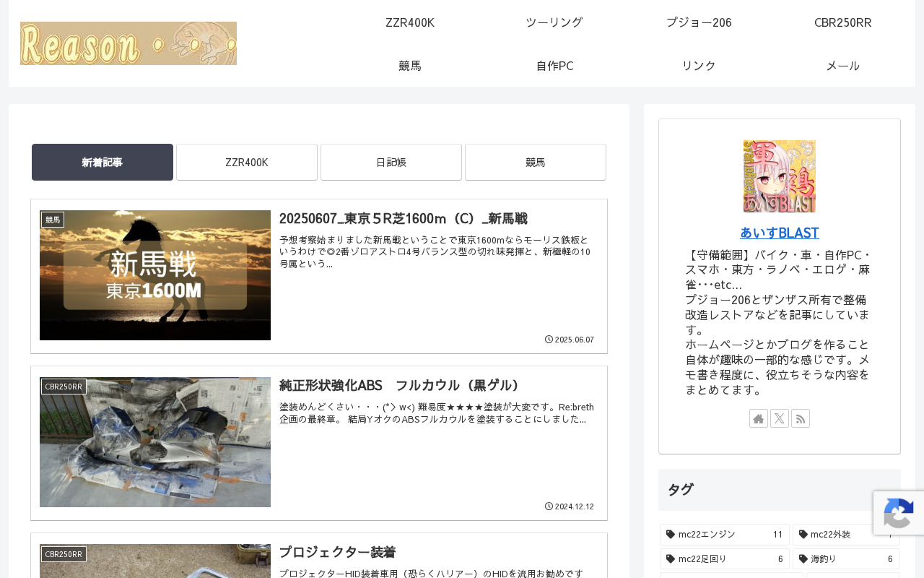Open 自作PC menu item
Image resolution: width=924 pixels, height=578 pixels.
[x=554, y=66]
